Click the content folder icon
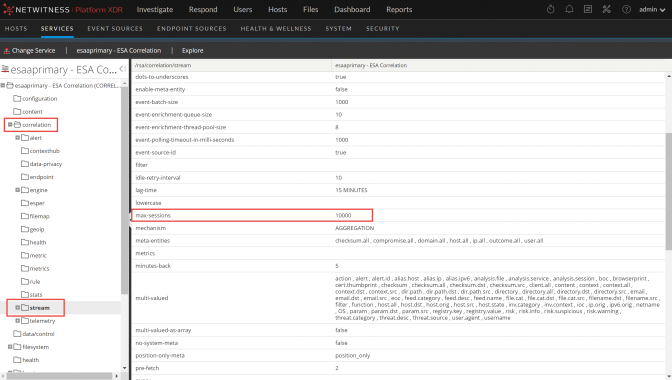 tap(17, 111)
